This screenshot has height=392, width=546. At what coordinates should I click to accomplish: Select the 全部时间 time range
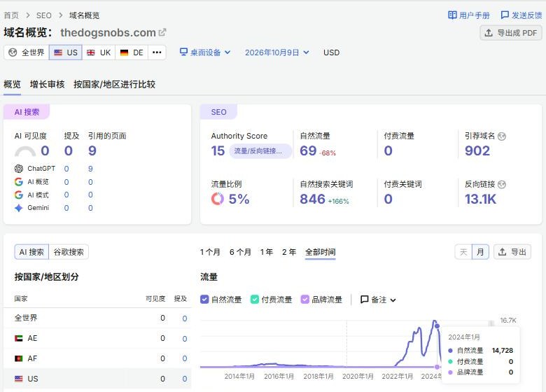pyautogui.click(x=321, y=252)
